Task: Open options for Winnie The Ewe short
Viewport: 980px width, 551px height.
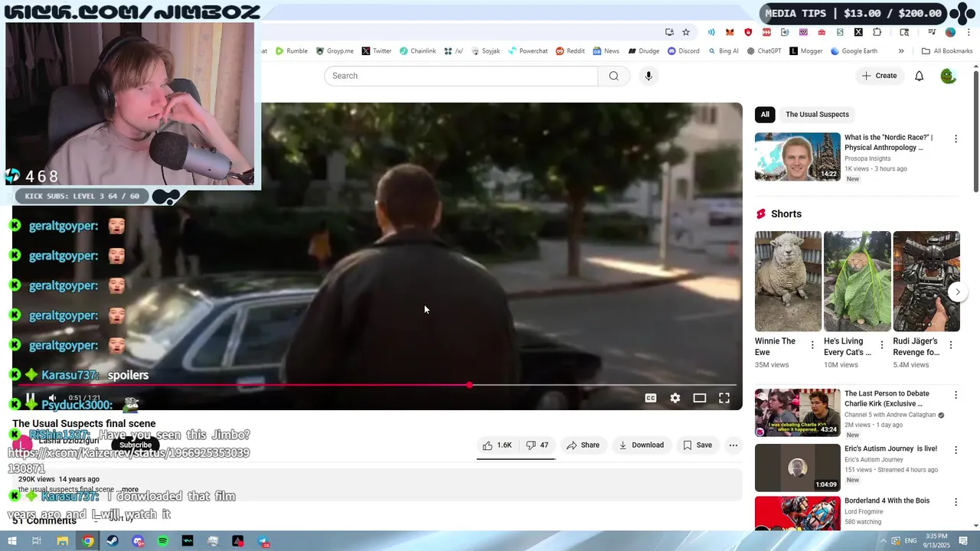Action: [x=812, y=345]
